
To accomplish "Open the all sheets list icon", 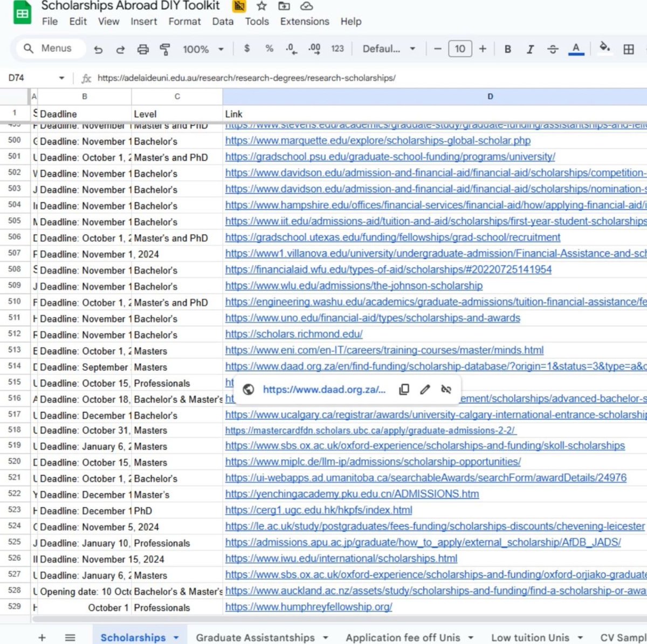I will click(x=70, y=638).
